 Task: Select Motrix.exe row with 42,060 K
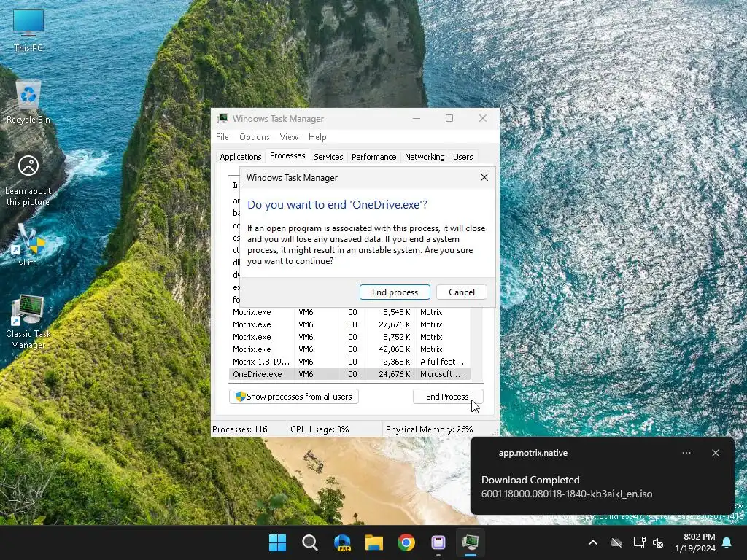click(349, 349)
